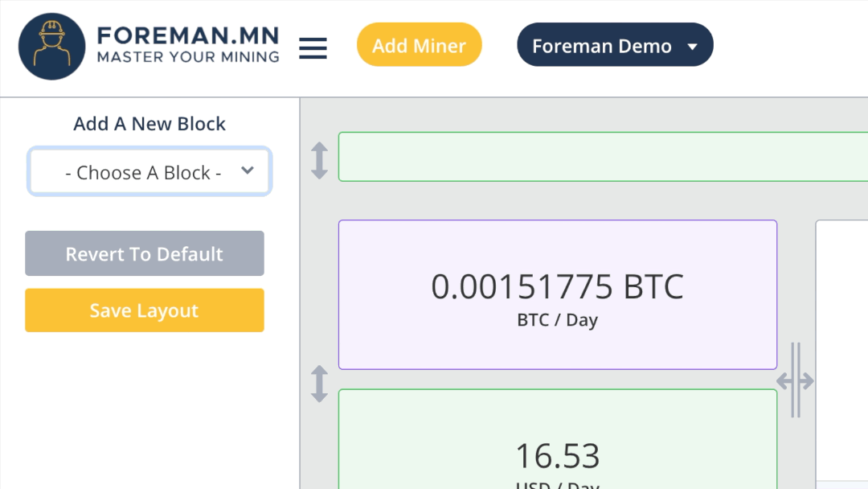Click the Add A New Block heading
Image resolution: width=868 pixels, height=489 pixels.
(149, 124)
